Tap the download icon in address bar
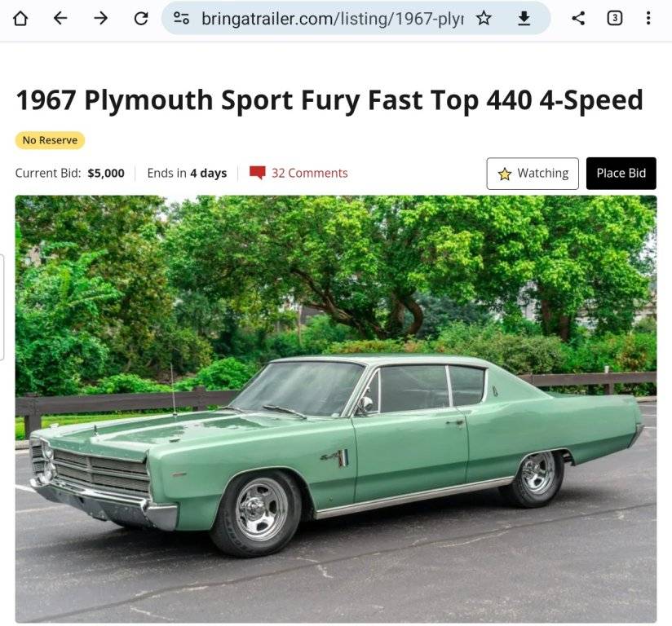672x626 pixels. [x=524, y=18]
